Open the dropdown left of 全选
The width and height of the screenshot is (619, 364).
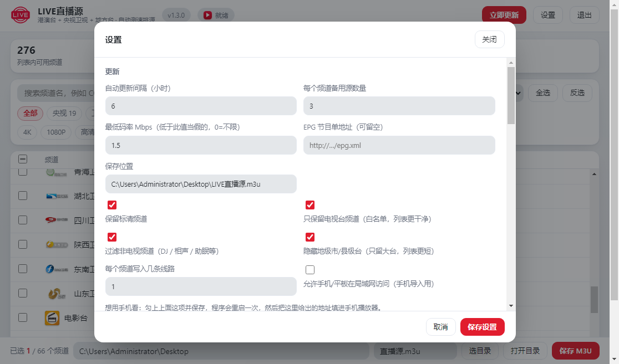coord(519,93)
